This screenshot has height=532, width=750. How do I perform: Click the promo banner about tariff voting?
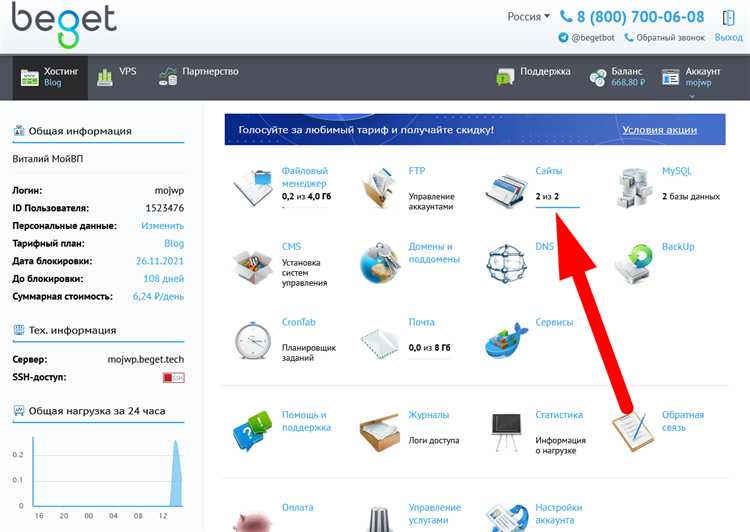[x=475, y=129]
